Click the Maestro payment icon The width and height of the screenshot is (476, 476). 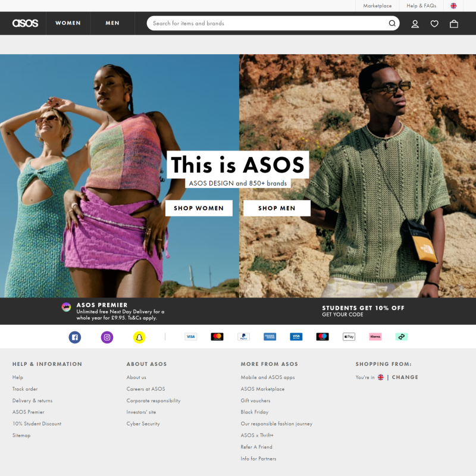[322, 337]
